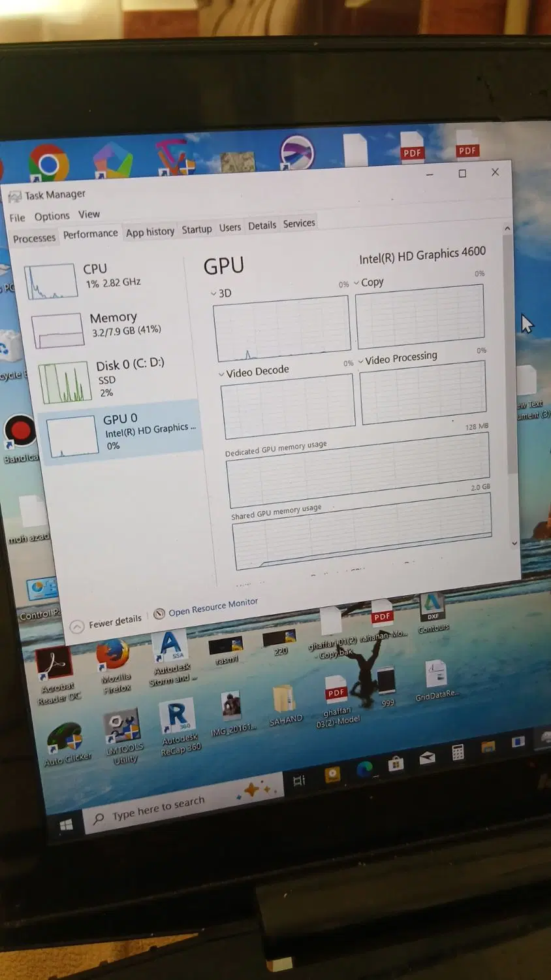Click the Shared GPU memory usage graph

(x=362, y=531)
